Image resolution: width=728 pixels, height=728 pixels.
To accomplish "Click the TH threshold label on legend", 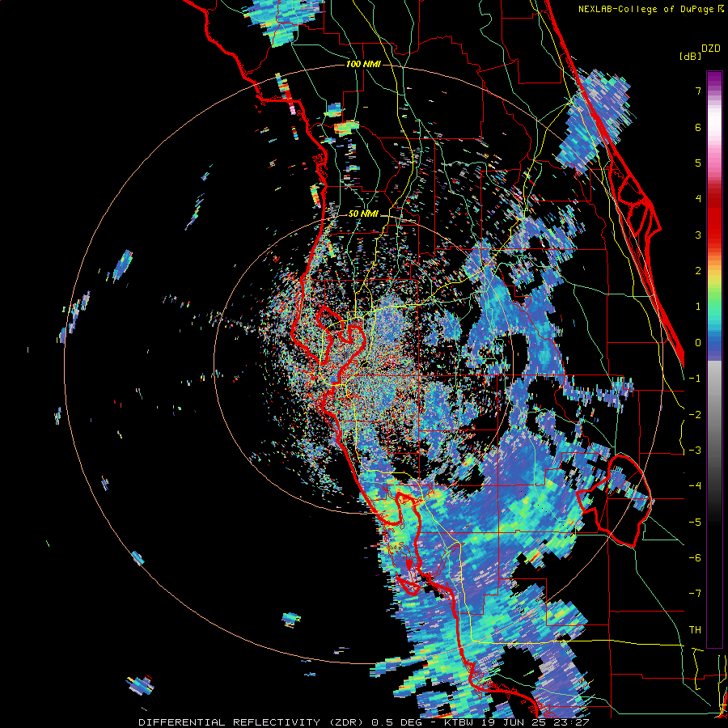I will (695, 630).
